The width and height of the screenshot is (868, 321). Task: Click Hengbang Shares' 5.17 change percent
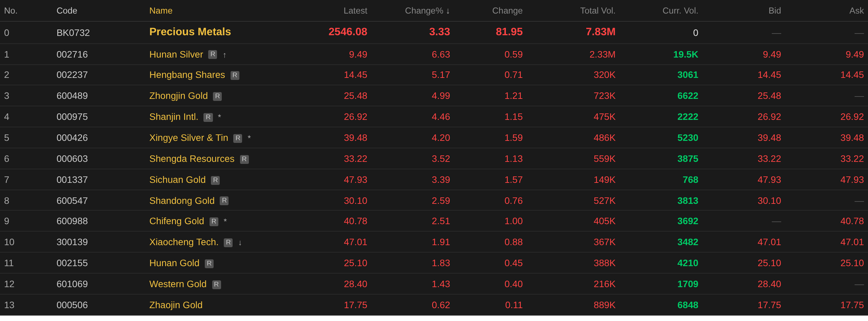[x=441, y=75]
